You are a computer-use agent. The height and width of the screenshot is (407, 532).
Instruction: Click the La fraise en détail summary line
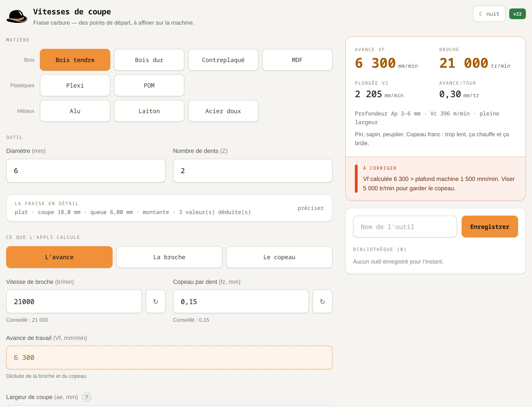click(133, 212)
